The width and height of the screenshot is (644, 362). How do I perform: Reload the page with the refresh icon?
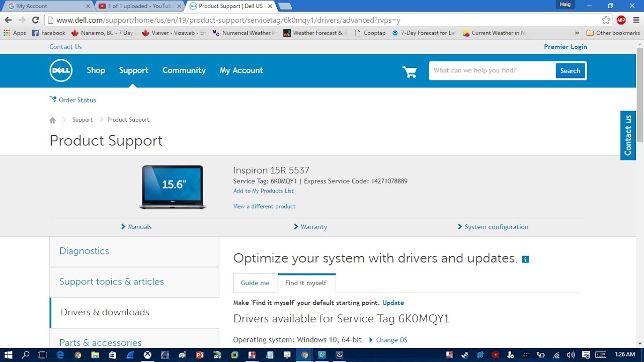click(35, 20)
